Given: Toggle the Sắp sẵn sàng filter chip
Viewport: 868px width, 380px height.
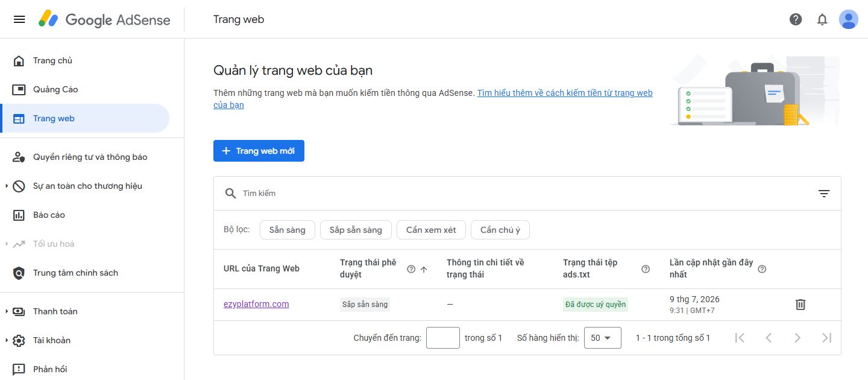Looking at the screenshot, I should click(356, 230).
